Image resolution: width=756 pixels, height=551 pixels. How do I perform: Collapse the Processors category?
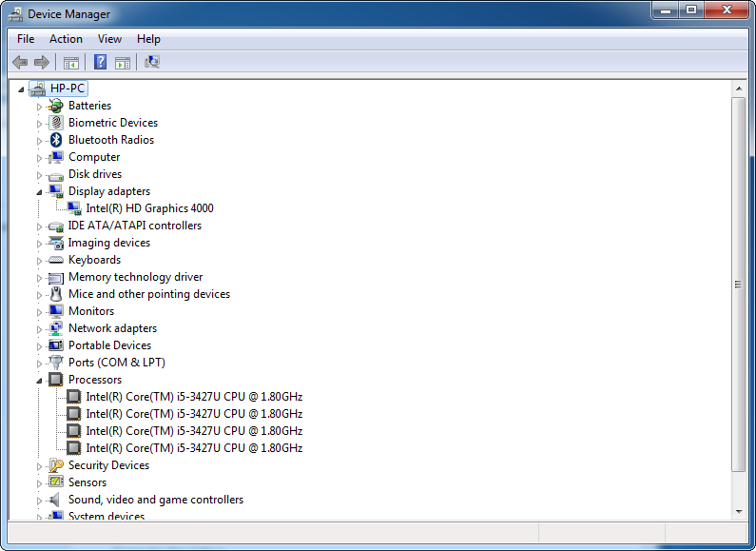pyautogui.click(x=40, y=381)
